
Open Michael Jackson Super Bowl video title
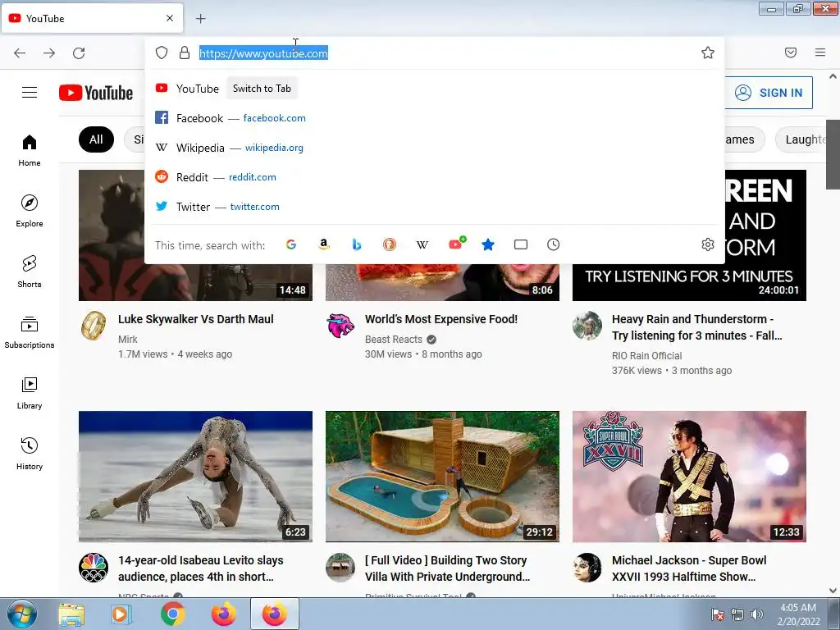point(689,568)
